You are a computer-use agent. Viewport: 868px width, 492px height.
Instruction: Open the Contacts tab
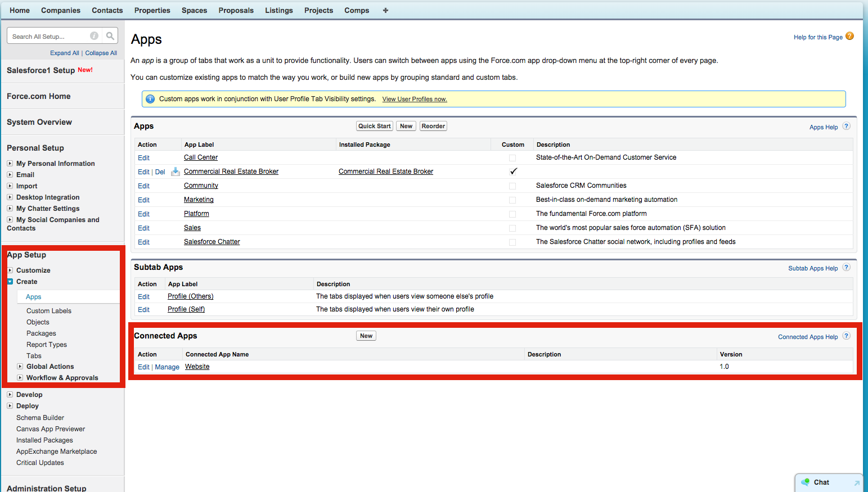(107, 10)
